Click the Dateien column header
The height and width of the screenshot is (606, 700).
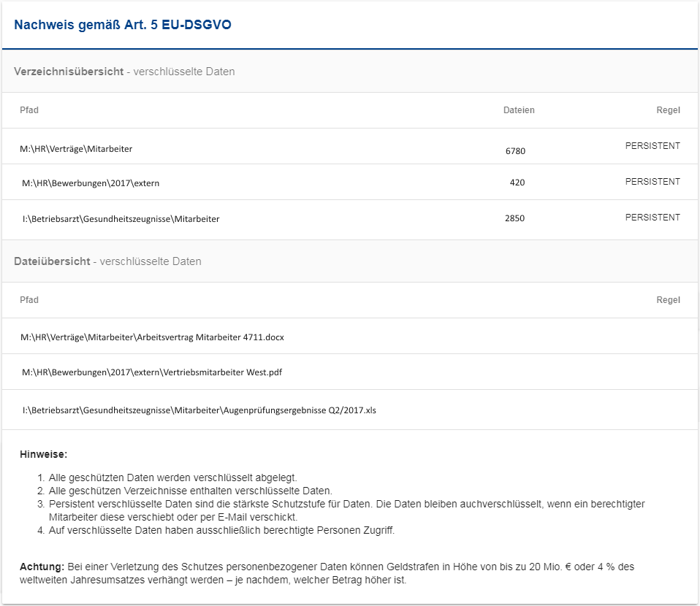tap(519, 110)
